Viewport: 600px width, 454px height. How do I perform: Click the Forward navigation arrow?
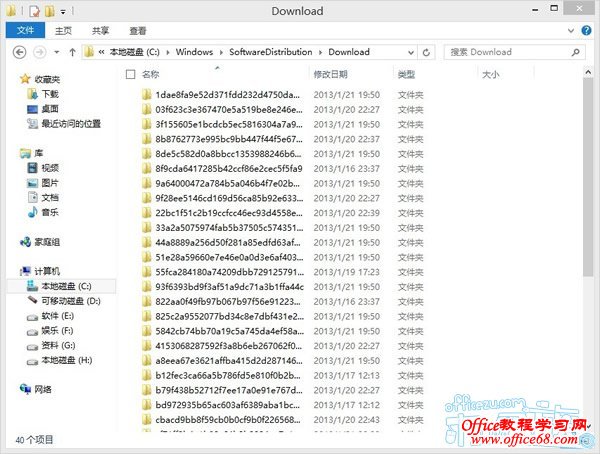(40, 52)
